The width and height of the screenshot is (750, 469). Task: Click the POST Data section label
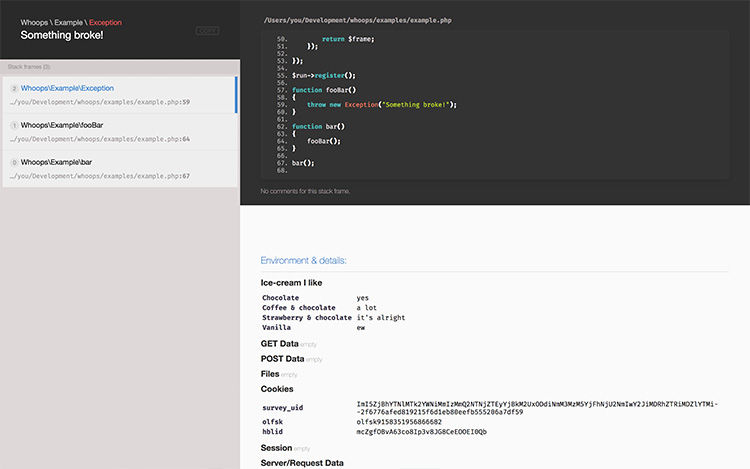pos(282,359)
